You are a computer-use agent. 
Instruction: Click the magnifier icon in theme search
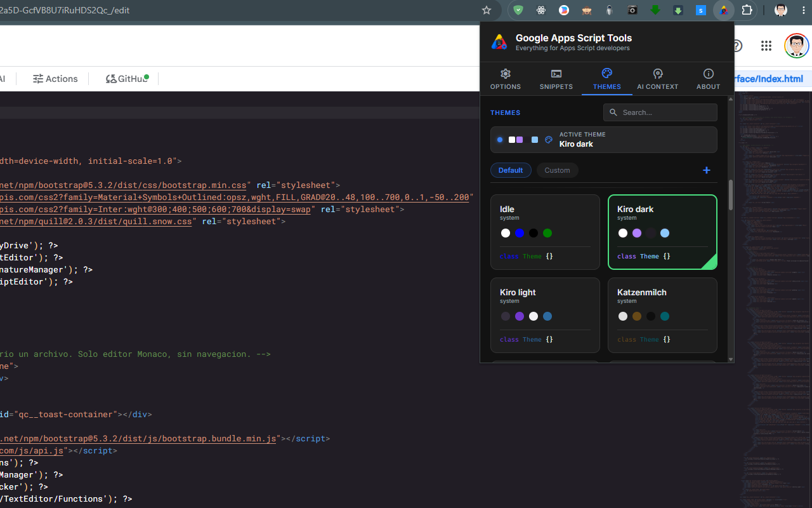(613, 112)
